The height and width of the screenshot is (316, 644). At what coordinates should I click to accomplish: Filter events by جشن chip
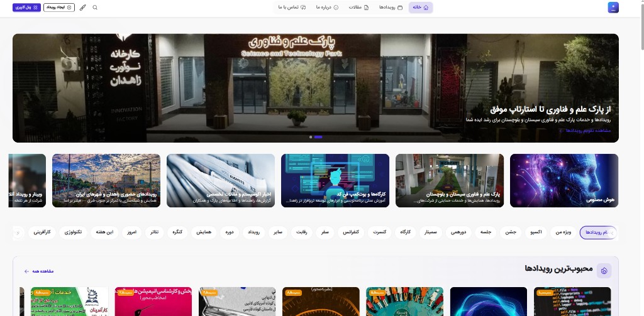pyautogui.click(x=510, y=232)
